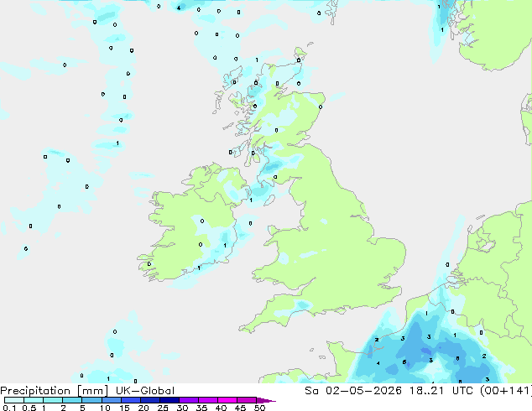Click the '35' legend scale label
The height and width of the screenshot is (411, 532).
(201, 408)
